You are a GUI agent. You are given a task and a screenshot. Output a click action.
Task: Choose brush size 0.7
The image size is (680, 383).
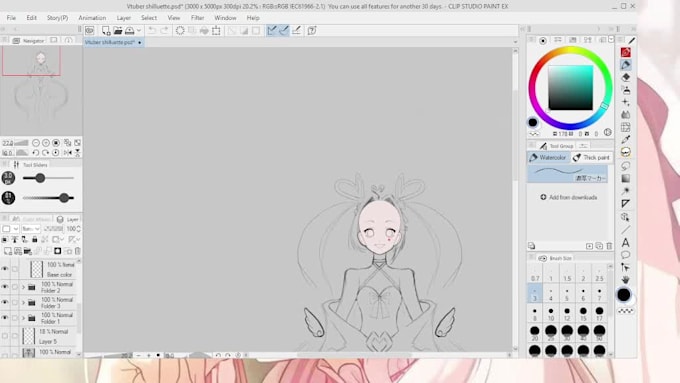(535, 275)
